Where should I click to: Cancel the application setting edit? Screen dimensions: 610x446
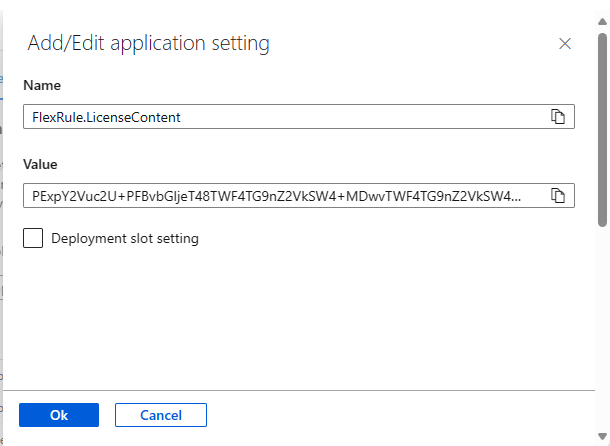161,415
